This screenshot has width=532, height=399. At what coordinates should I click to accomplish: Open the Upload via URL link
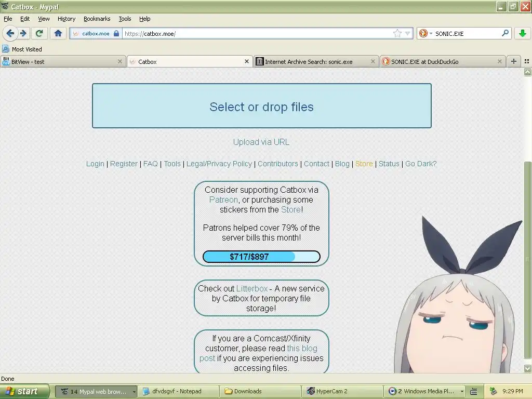tap(261, 142)
